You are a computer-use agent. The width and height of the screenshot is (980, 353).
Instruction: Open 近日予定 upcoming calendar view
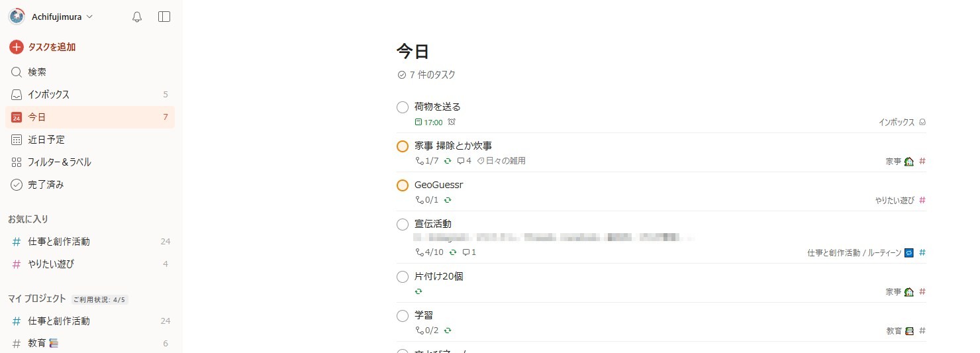pos(90,139)
